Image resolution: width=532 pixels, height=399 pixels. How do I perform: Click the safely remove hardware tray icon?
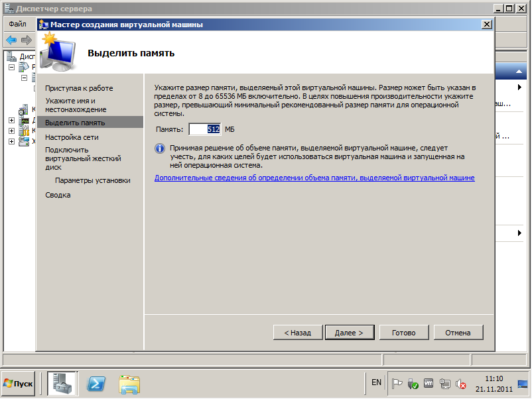pos(413,384)
